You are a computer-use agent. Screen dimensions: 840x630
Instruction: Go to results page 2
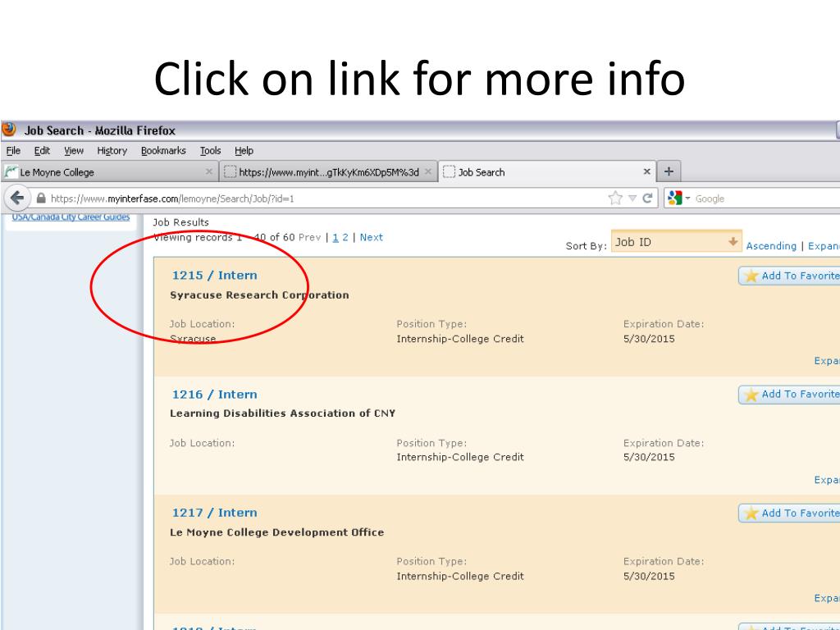tap(345, 237)
